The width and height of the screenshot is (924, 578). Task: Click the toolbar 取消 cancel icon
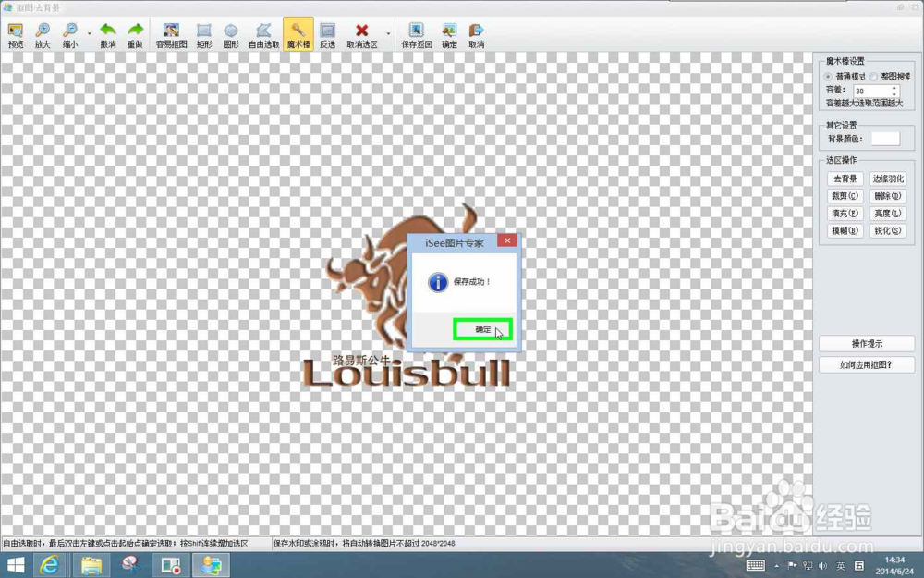476,35
